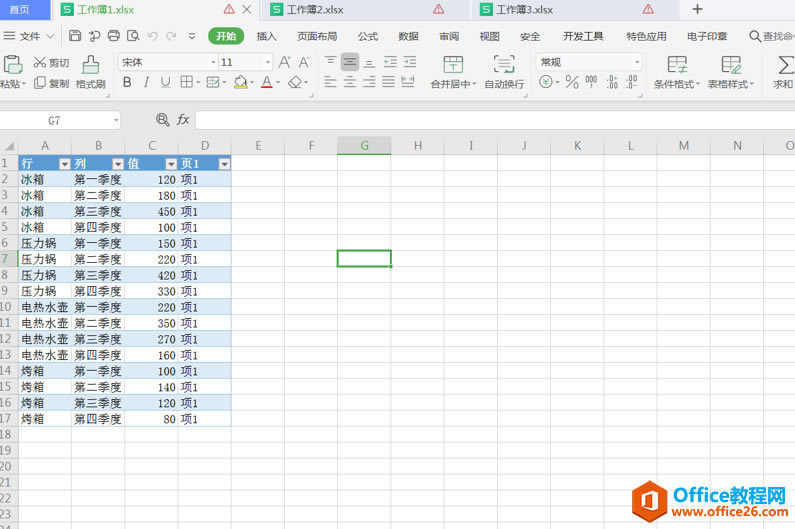Click the plus new tab button
Viewport: 795px width, 529px height.
[697, 9]
